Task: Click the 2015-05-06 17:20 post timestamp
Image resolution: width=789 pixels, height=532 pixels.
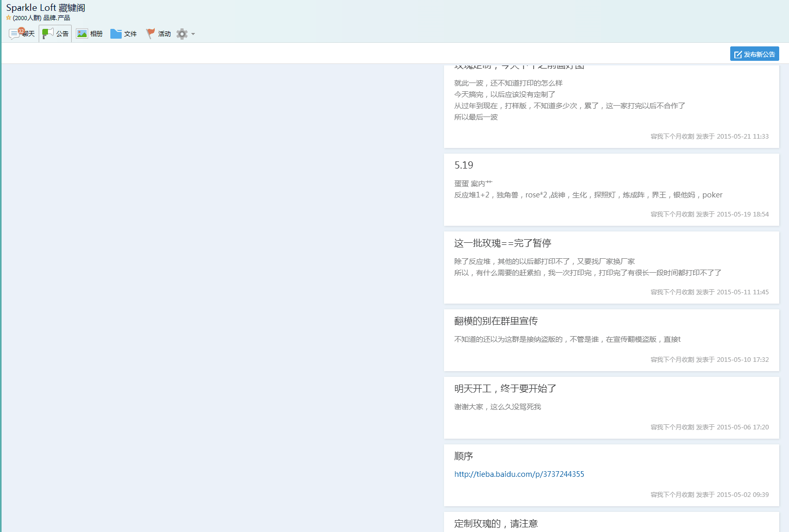Action: (x=743, y=427)
